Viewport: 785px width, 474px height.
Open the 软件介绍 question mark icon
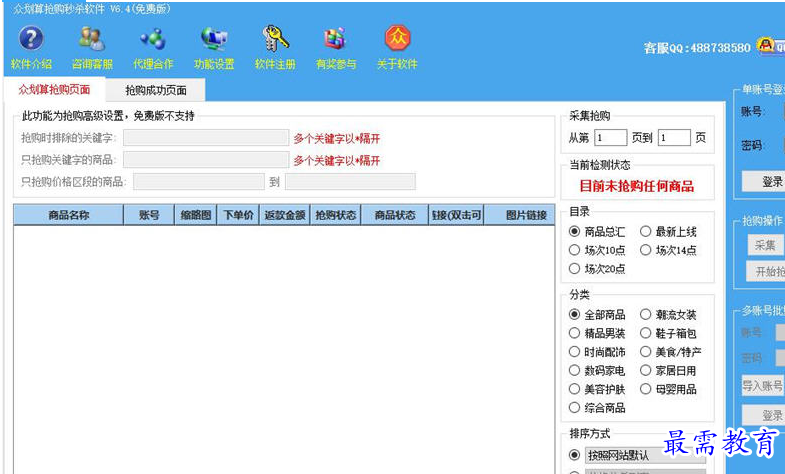31,39
